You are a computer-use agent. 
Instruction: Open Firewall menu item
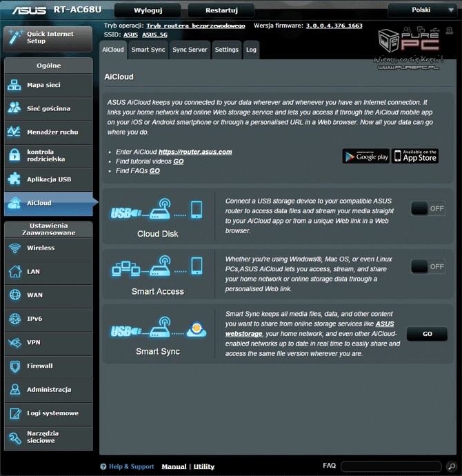tap(48, 366)
